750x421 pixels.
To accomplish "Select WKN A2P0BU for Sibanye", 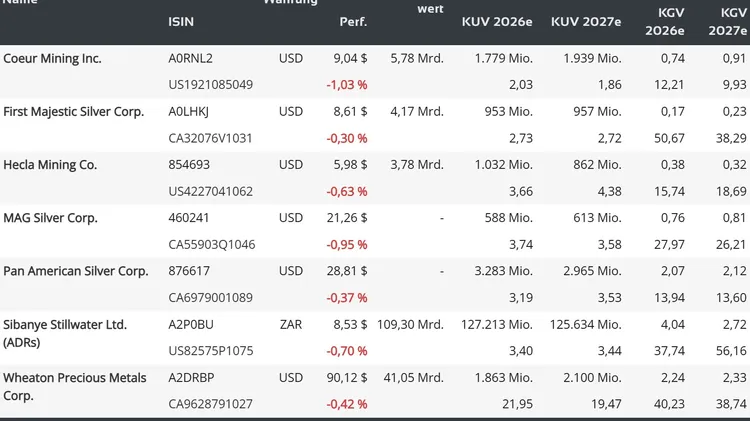I will click(x=191, y=324).
